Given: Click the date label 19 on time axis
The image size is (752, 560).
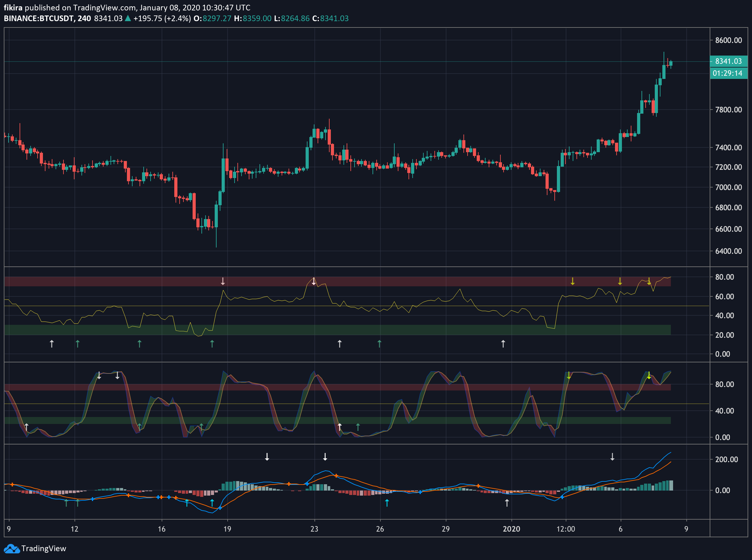Looking at the screenshot, I should [227, 529].
